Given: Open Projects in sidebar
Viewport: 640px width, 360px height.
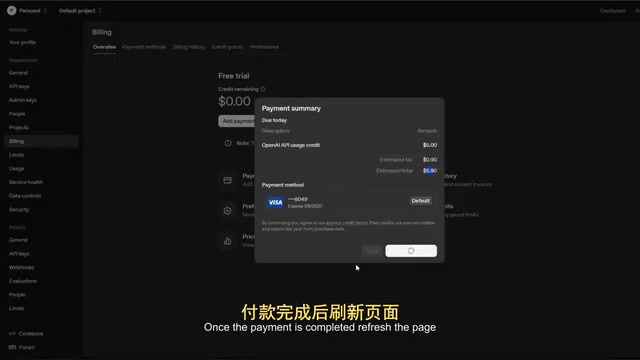Looking at the screenshot, I should click(19, 127).
